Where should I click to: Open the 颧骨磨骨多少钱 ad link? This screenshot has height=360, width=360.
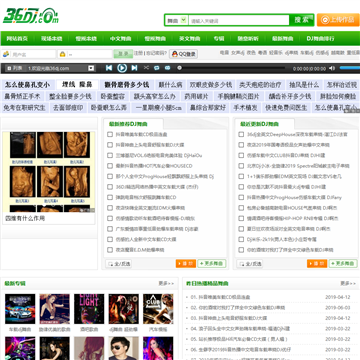(127, 84)
